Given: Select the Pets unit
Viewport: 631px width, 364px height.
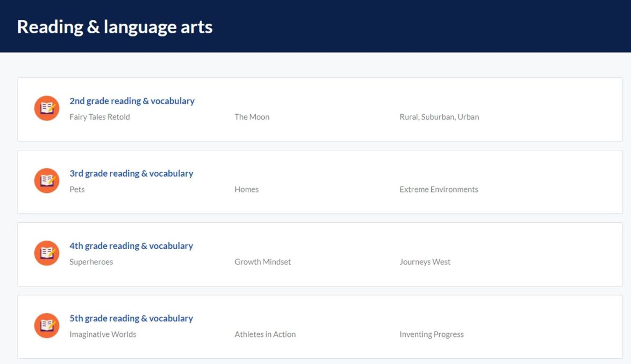Looking at the screenshot, I should click(77, 189).
